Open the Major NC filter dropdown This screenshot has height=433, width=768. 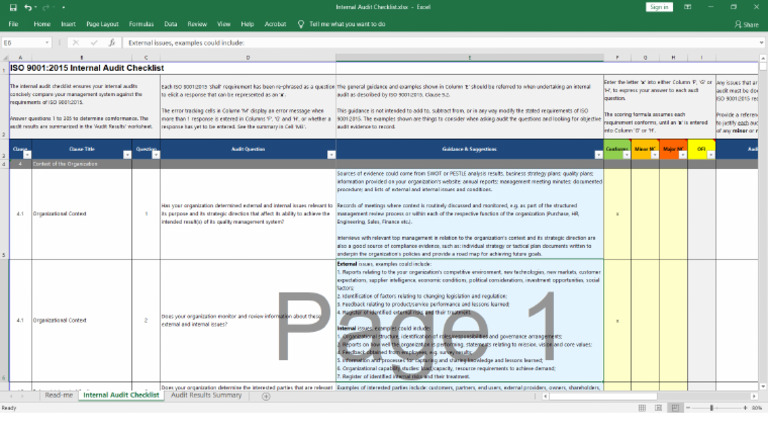pos(683,155)
